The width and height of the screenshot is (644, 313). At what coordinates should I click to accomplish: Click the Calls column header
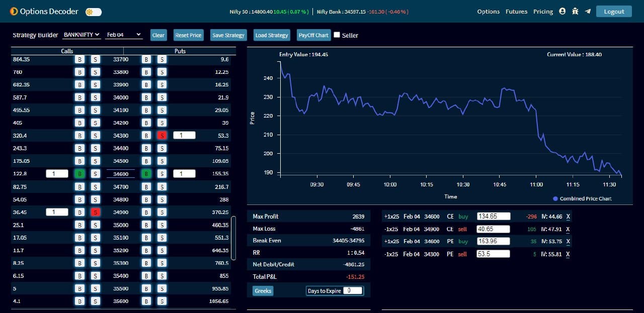(67, 51)
